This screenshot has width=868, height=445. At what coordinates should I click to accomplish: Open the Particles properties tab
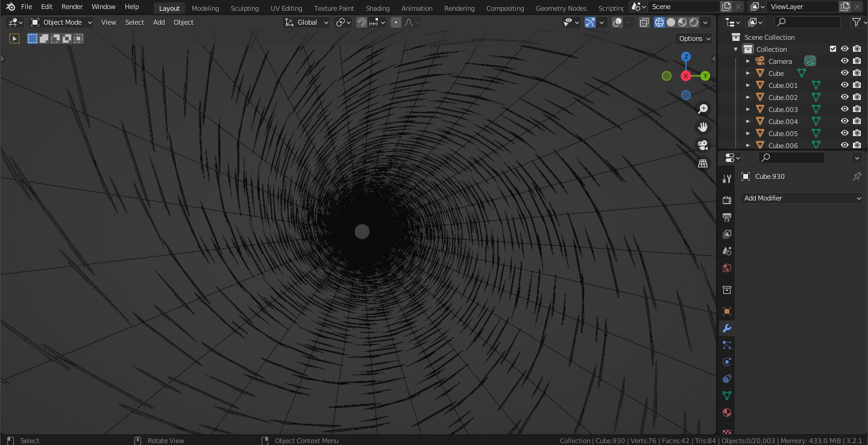[x=726, y=345]
